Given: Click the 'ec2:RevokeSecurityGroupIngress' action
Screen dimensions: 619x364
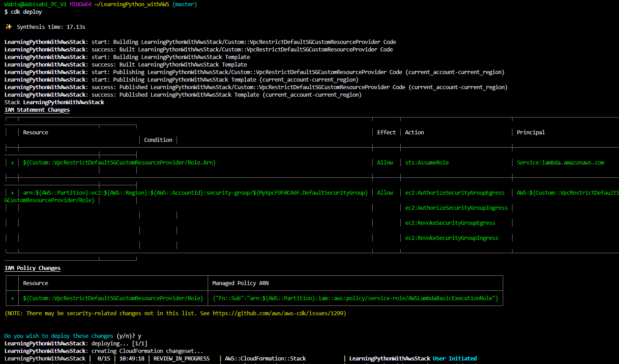Looking at the screenshot, I should pyautogui.click(x=452, y=238).
